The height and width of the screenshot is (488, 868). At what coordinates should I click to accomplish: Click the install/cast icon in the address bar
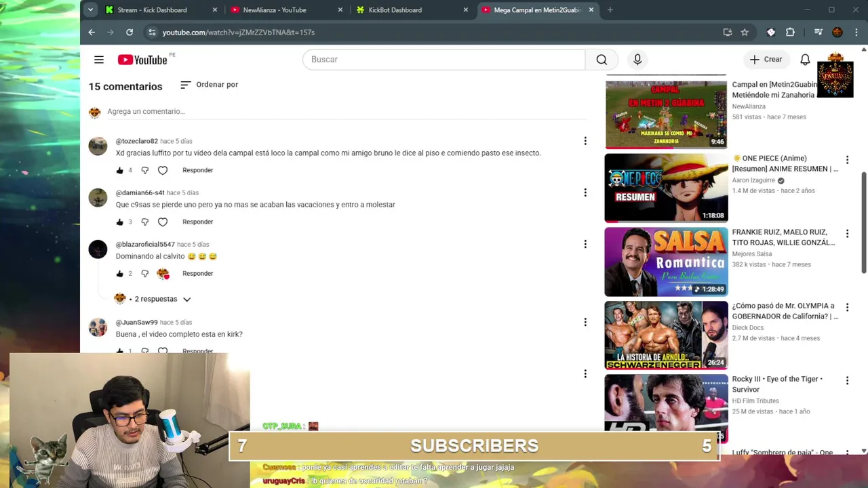[x=728, y=32]
